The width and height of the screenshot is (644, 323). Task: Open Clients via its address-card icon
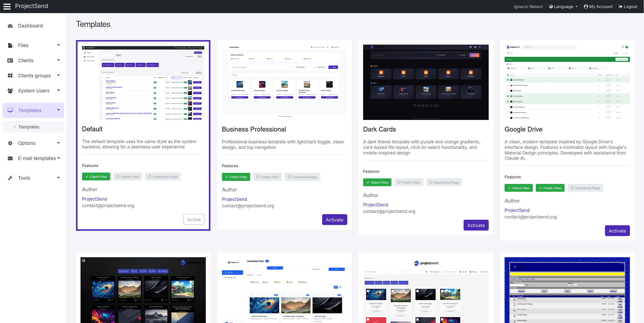pos(10,60)
